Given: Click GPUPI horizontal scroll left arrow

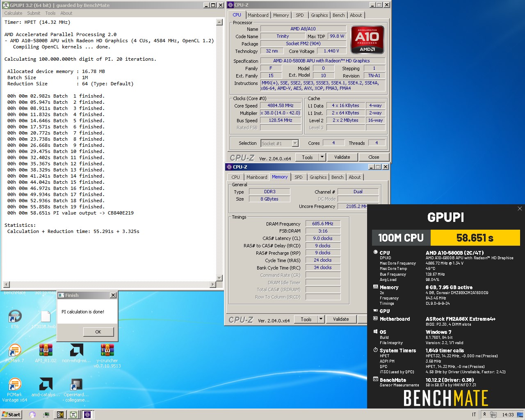Looking at the screenshot, I should [x=6, y=285].
